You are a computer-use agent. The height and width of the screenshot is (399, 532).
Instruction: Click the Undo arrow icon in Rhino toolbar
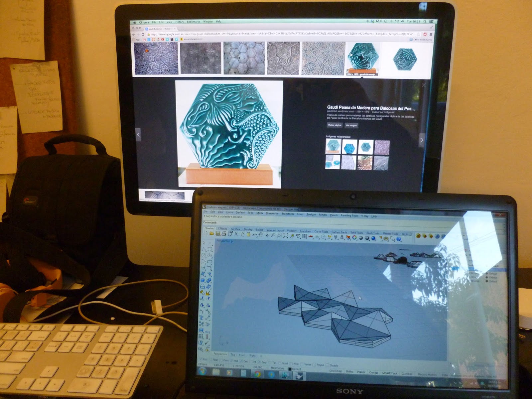pyautogui.click(x=254, y=235)
